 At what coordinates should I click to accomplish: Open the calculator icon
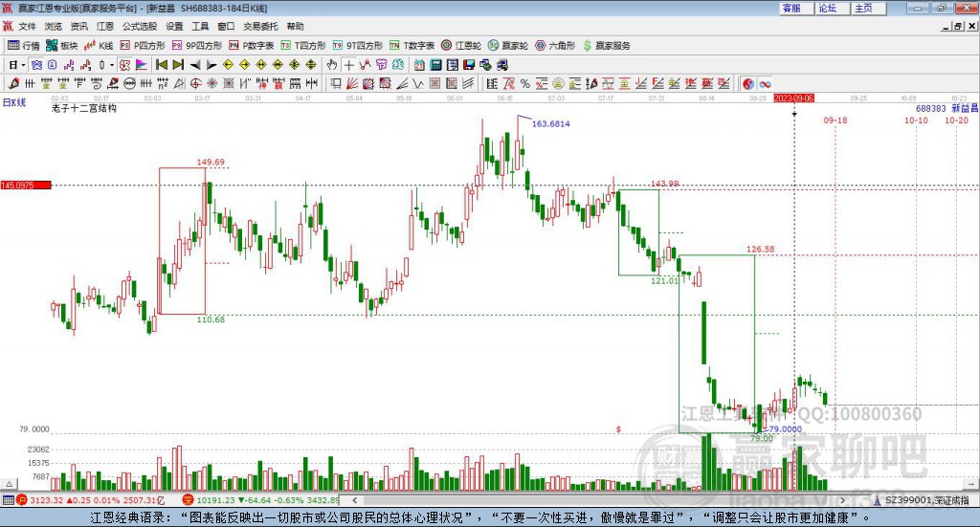coord(435,65)
